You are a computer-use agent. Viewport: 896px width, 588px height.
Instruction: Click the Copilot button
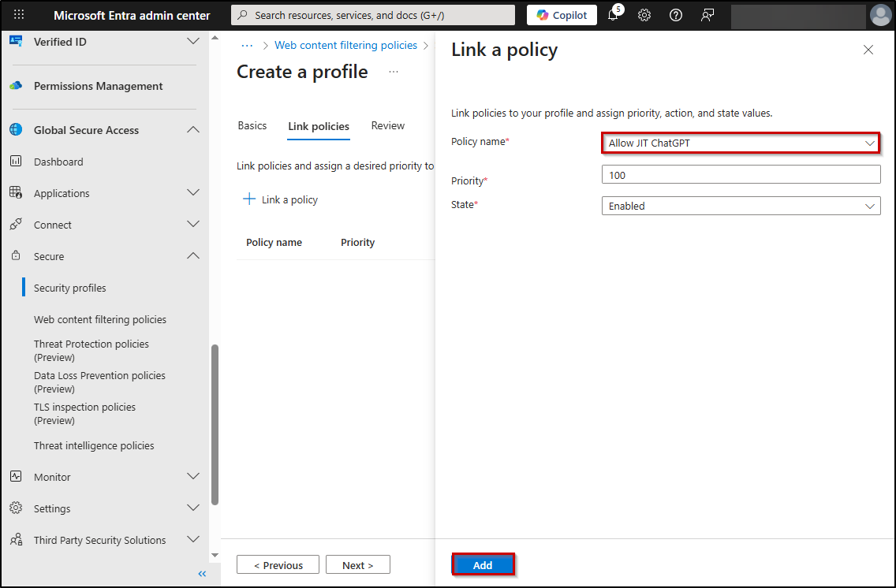pos(562,15)
